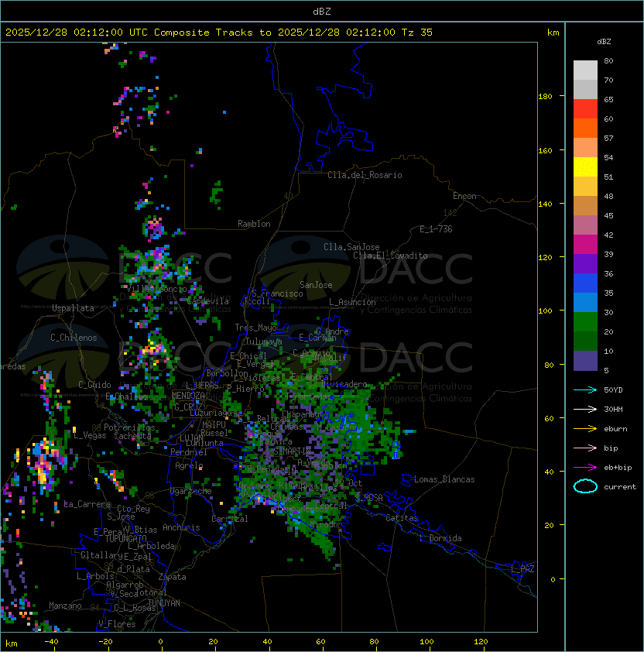
Task: Click the Uspallata place label
Action: coord(73,308)
